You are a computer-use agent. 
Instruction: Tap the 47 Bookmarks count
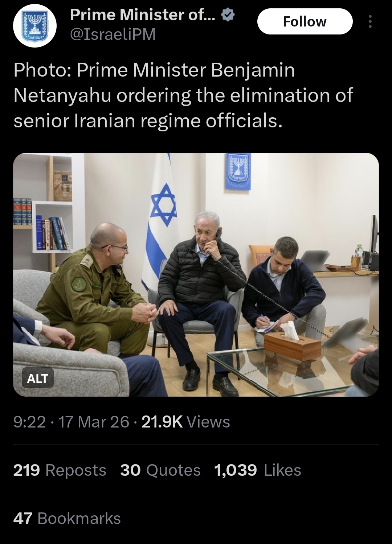point(67,518)
